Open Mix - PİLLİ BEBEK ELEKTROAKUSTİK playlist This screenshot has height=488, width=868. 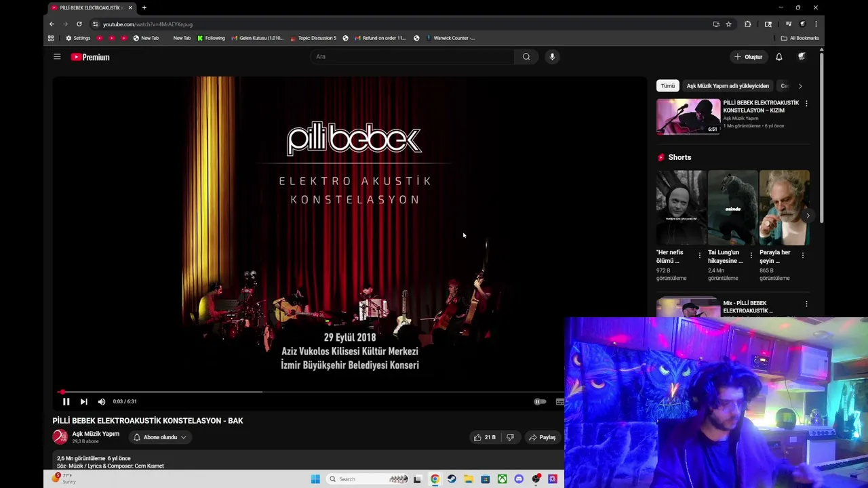point(748,306)
